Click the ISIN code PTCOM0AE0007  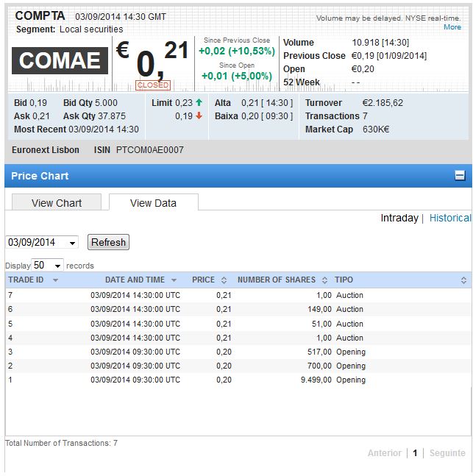149,150
